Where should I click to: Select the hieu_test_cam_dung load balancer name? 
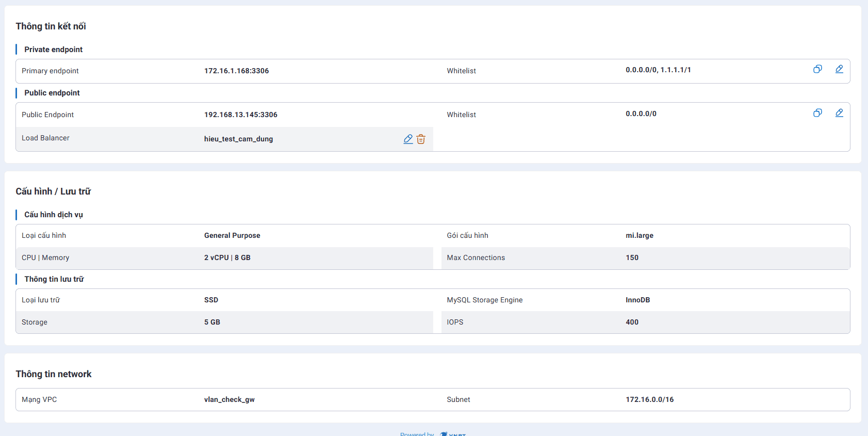(x=238, y=139)
